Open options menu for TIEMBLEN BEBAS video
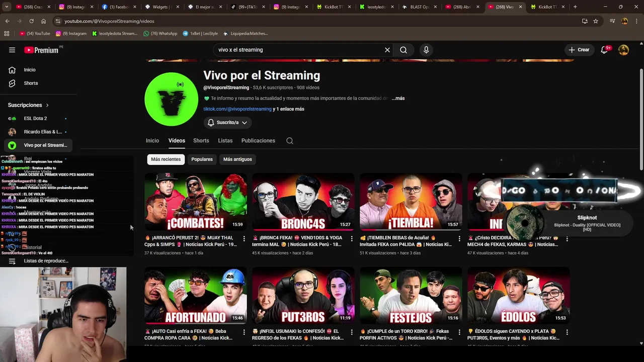644x362 pixels. (459, 238)
